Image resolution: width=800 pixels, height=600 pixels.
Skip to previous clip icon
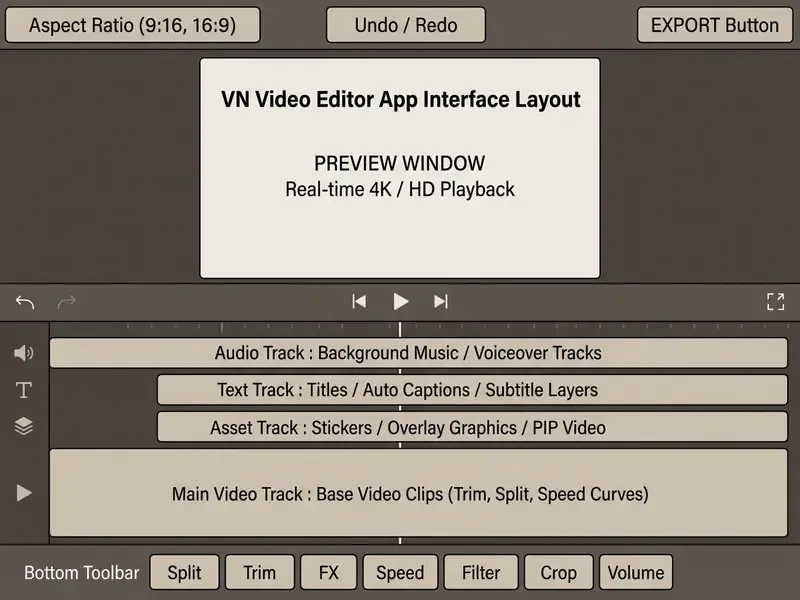coord(359,302)
